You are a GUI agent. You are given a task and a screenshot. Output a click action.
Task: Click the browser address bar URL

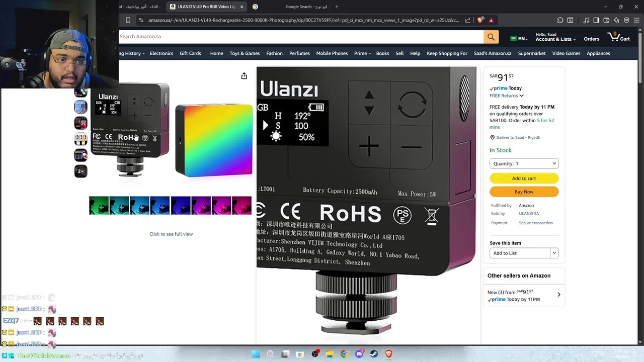point(303,20)
